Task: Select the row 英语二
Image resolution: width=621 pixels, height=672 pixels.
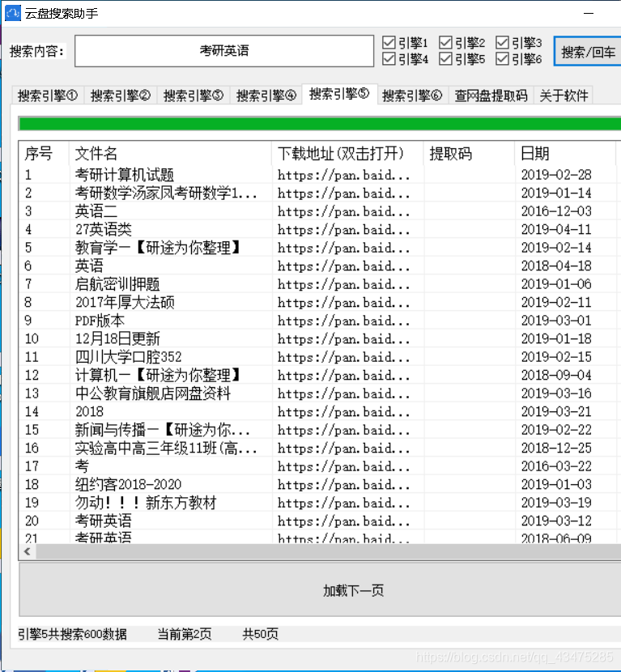Action: coord(320,211)
